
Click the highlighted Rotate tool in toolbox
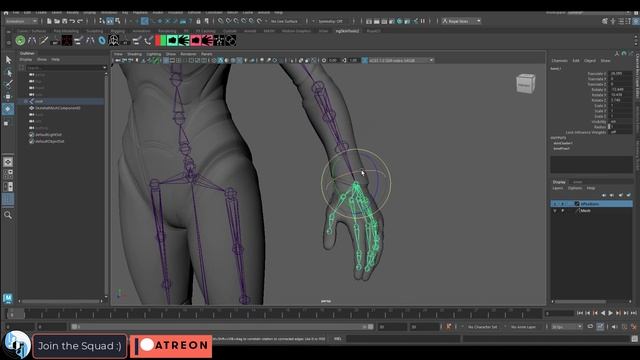click(8, 109)
